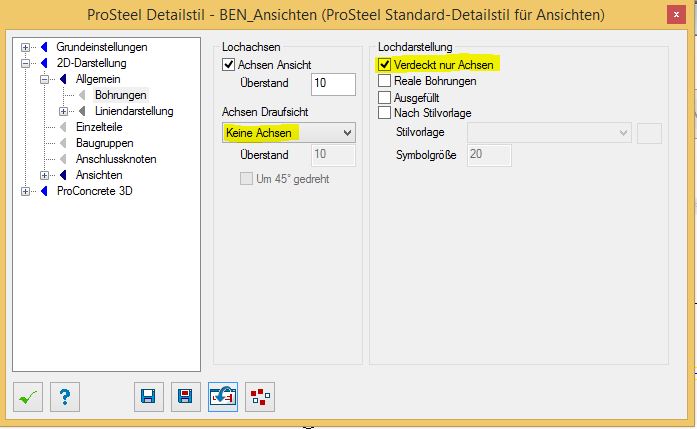The width and height of the screenshot is (697, 429).
Task: Toggle the Um 45° gedreht checkbox
Action: point(246,179)
